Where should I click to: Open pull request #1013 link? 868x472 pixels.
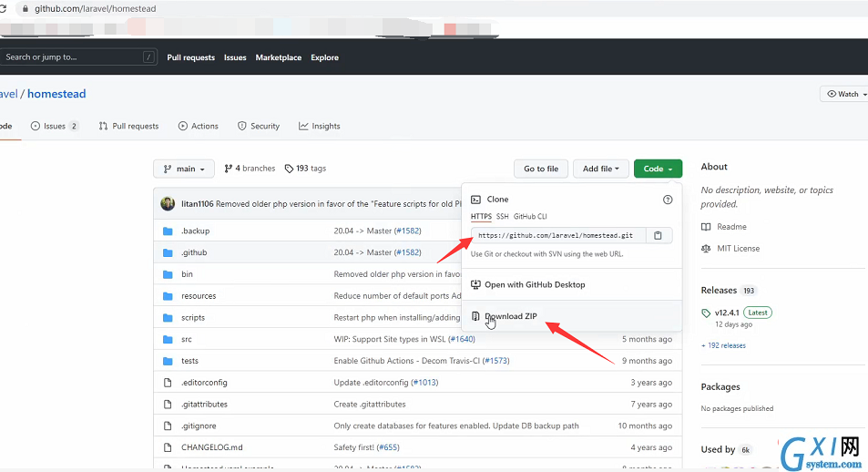[x=424, y=383]
